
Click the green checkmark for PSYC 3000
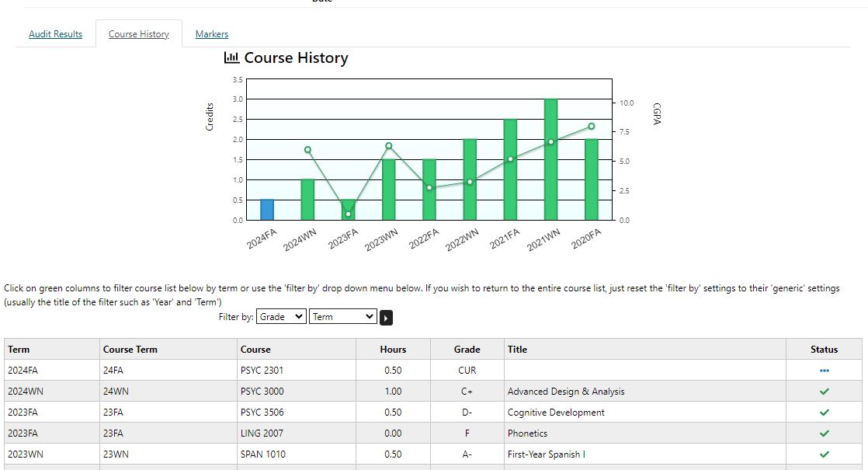[824, 392]
